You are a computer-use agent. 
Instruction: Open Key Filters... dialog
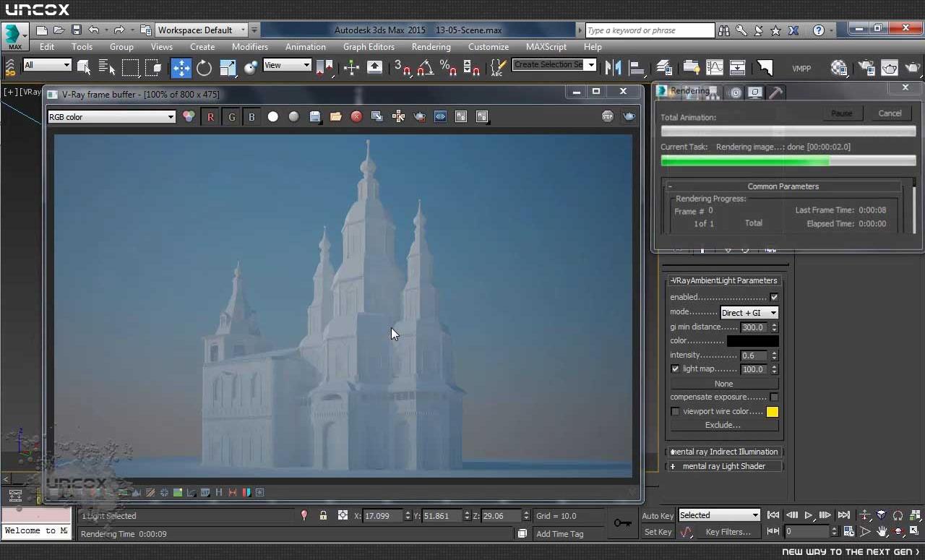pos(728,532)
